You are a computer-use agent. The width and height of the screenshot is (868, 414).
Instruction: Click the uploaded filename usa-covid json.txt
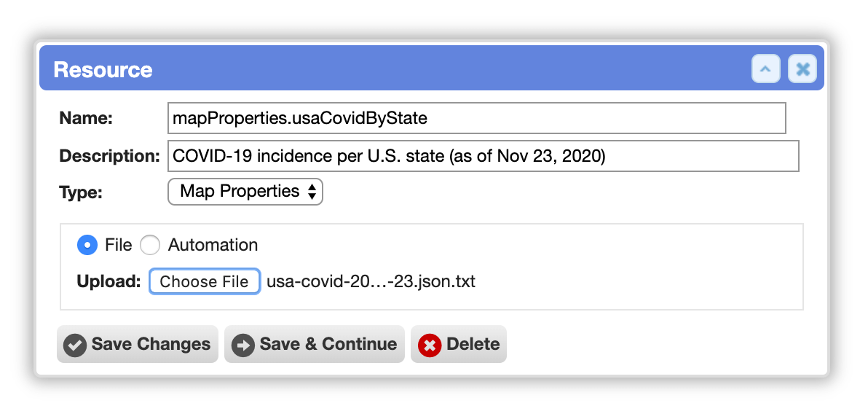click(x=371, y=281)
